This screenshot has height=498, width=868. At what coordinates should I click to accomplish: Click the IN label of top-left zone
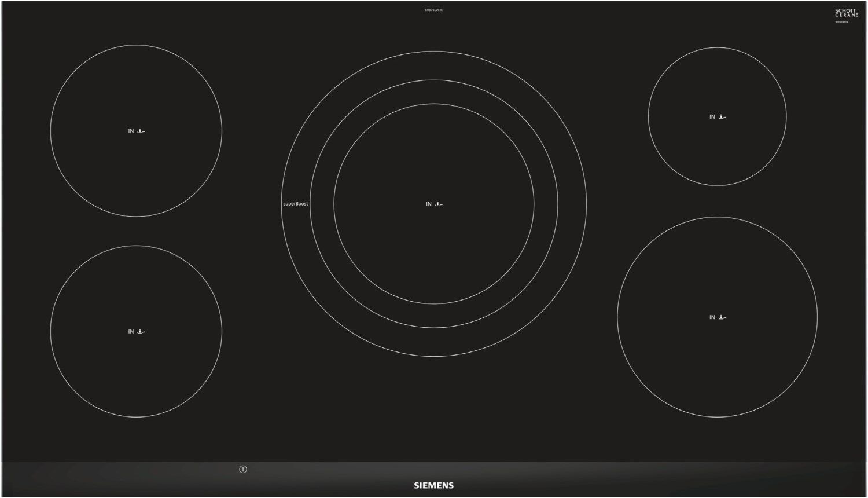pos(131,131)
